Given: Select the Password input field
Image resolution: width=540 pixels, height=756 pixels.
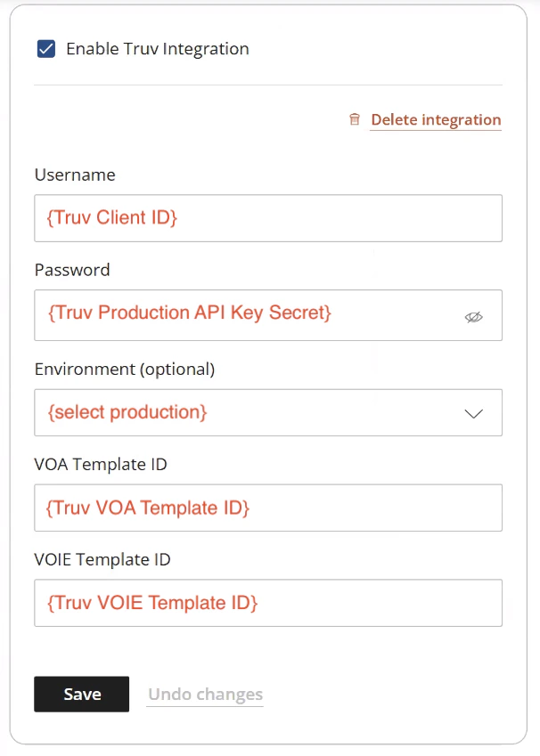Looking at the screenshot, I should (250, 315).
